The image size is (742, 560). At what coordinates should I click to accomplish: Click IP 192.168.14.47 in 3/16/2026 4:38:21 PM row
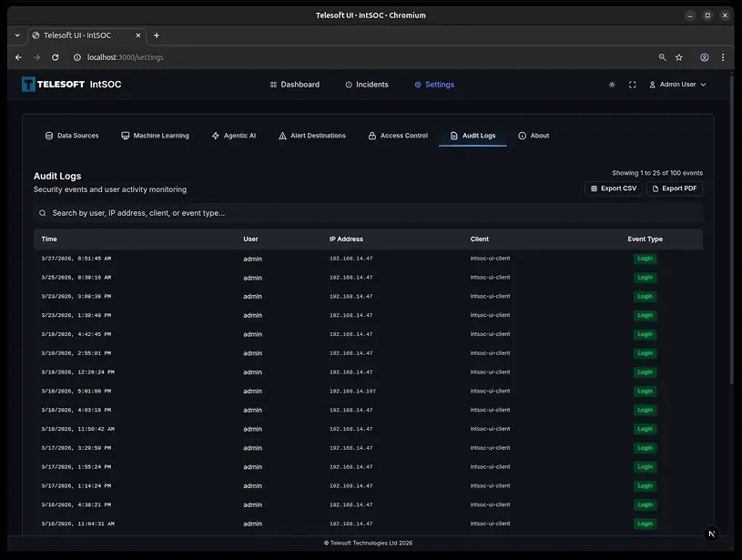coord(351,504)
